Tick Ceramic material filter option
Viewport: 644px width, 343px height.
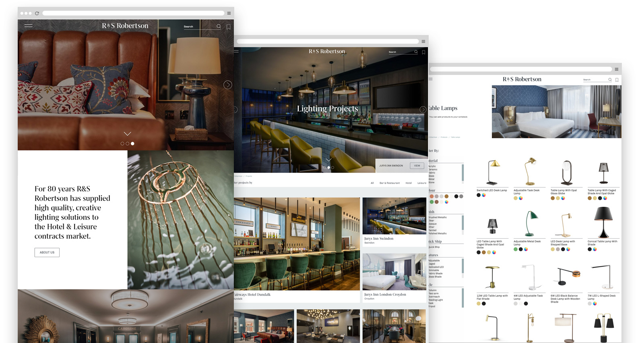433,170
